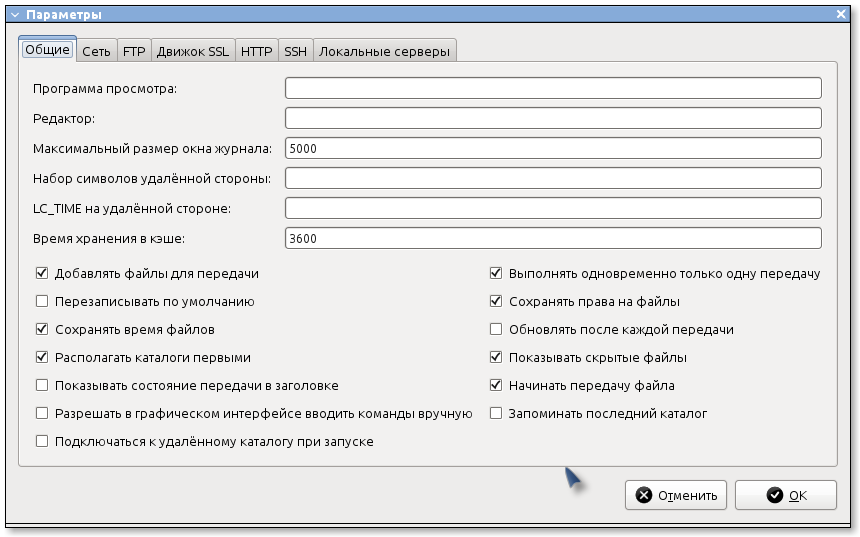The height and width of the screenshot is (537, 860).
Task: Enable Показывать состояние передачи в заголовке
Action: point(42,385)
